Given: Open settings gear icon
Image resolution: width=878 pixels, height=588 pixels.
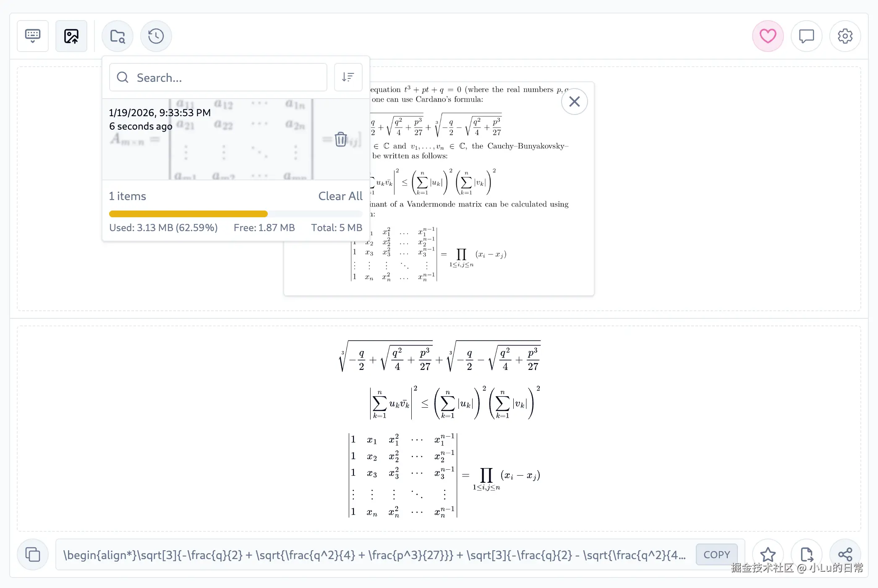Looking at the screenshot, I should pos(845,36).
